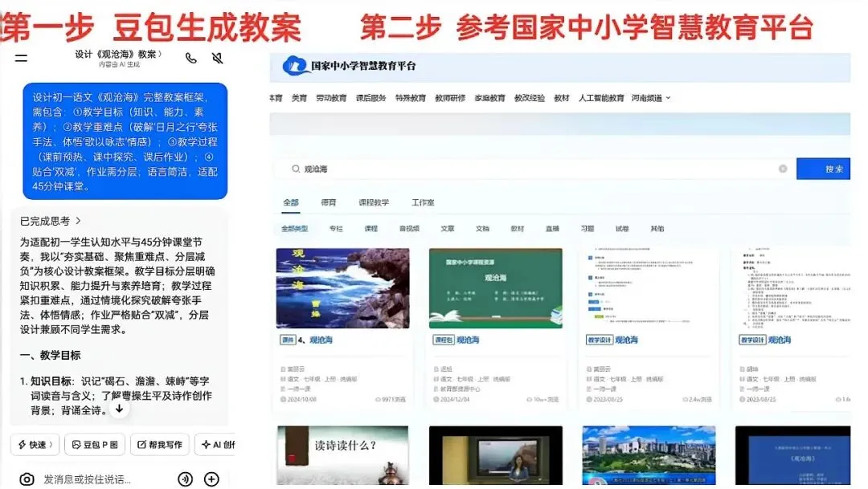Open 豆包 P 图 tool
Screen dimensions: 868x489
tap(95, 444)
